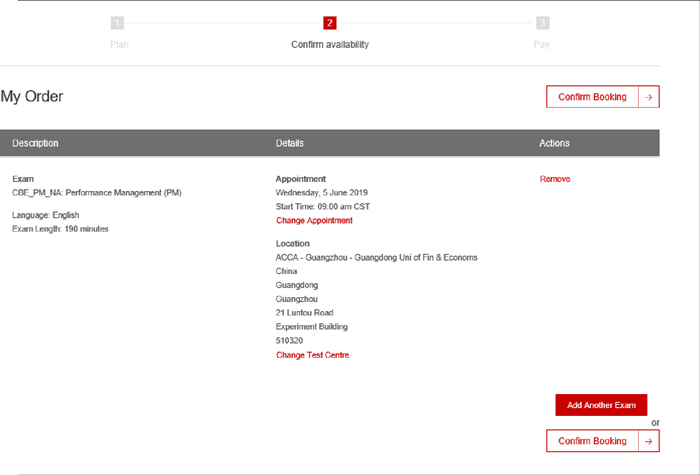Click the step 3 number icon
The height and width of the screenshot is (475, 700).
coord(542,22)
